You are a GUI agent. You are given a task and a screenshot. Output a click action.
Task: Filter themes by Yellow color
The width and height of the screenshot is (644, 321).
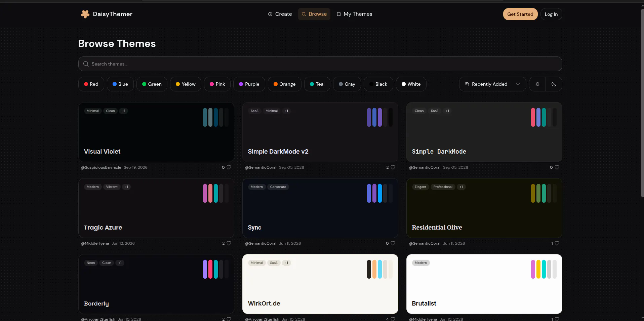pyautogui.click(x=186, y=84)
